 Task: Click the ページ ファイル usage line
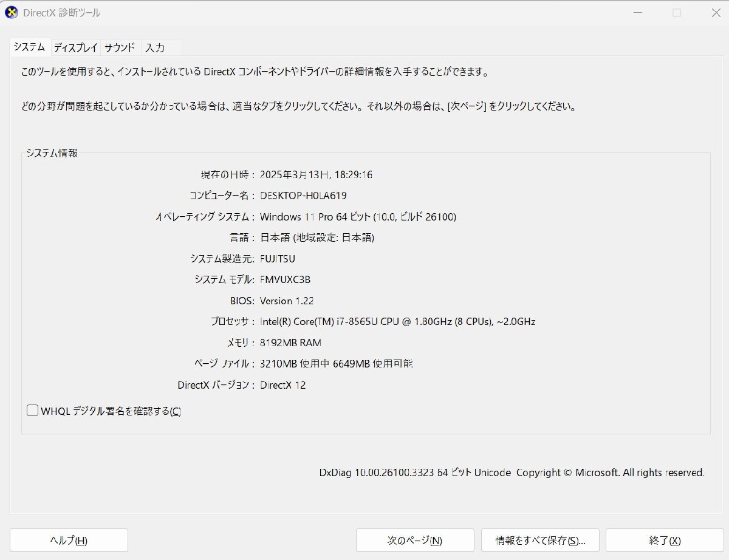(x=338, y=363)
